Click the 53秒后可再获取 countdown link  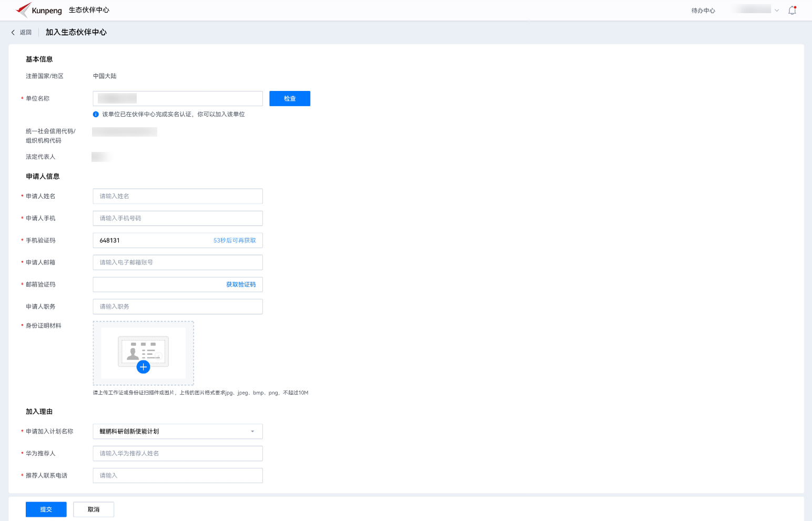[235, 240]
